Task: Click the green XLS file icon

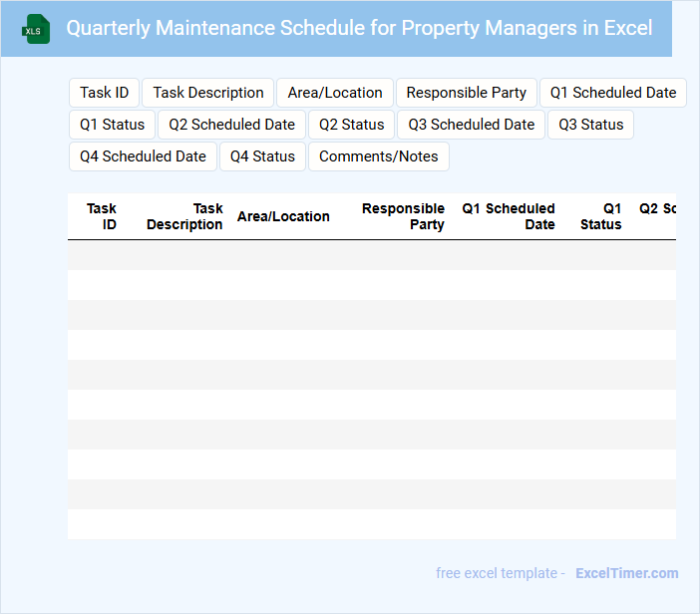Action: click(x=35, y=29)
